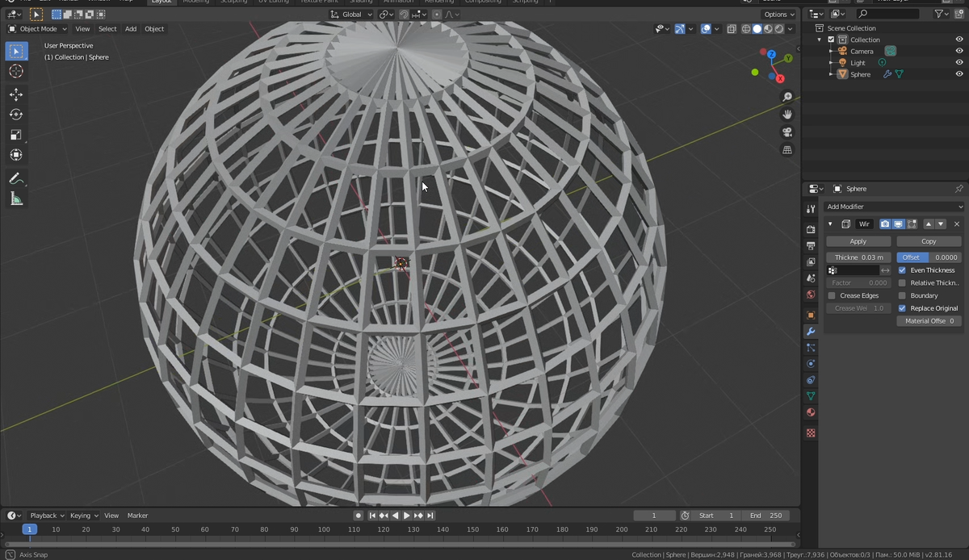The height and width of the screenshot is (560, 969).
Task: Open the viewport Object menu
Action: click(x=154, y=29)
